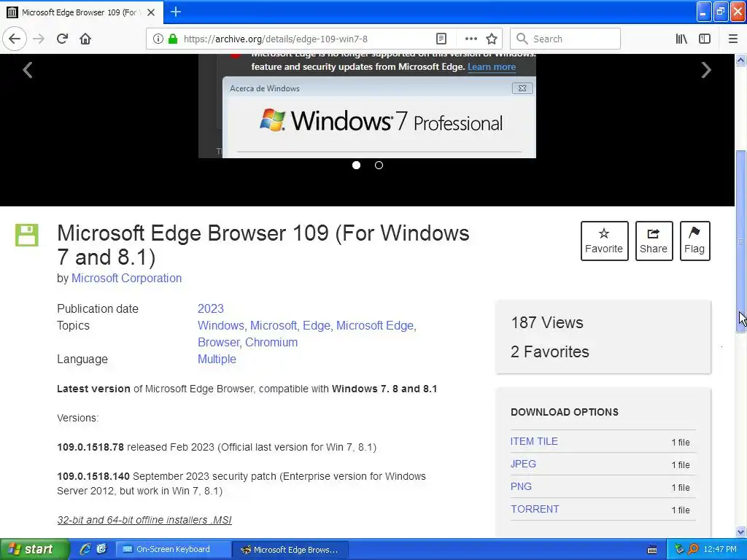The height and width of the screenshot is (560, 747).
Task: Open the Chromium topic link
Action: pyautogui.click(x=271, y=343)
